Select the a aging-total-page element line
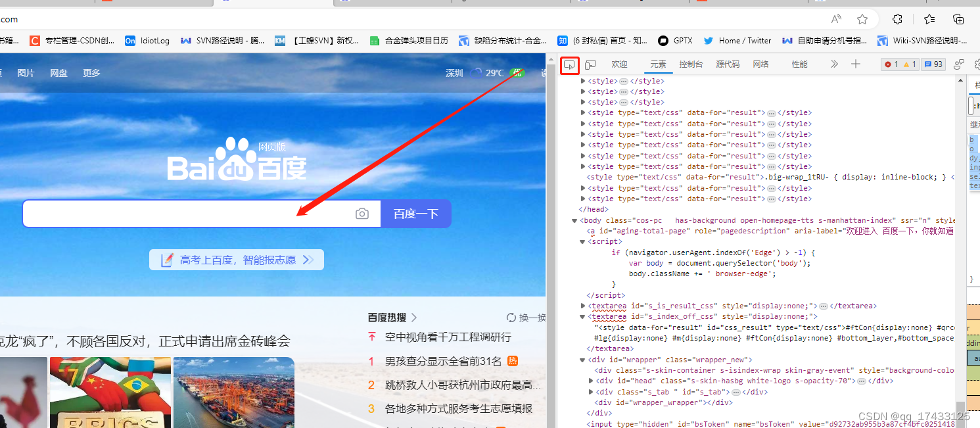The image size is (980, 428). (770, 231)
